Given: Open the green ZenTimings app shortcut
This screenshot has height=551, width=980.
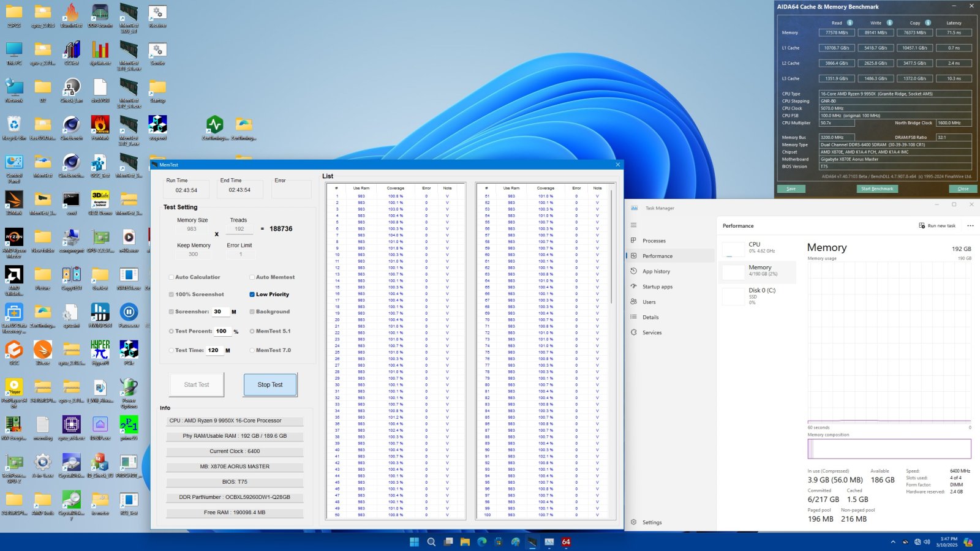Looking at the screenshot, I should tap(214, 129).
